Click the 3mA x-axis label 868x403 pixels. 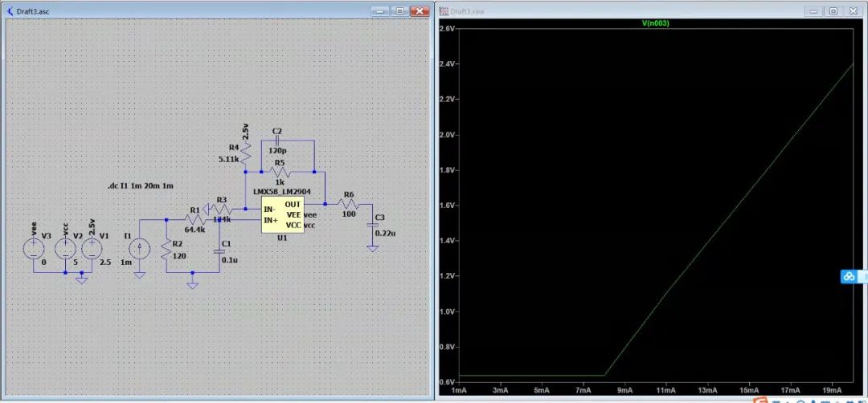(x=501, y=390)
